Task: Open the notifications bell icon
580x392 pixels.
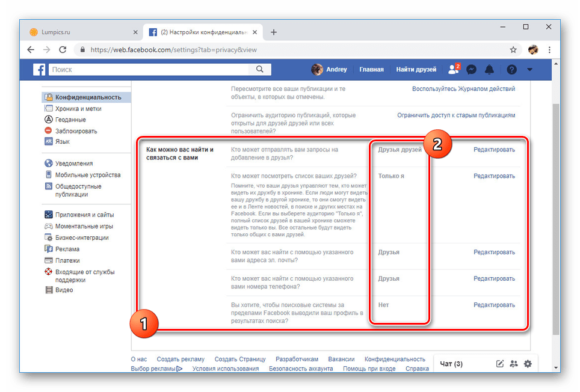Action: click(489, 69)
